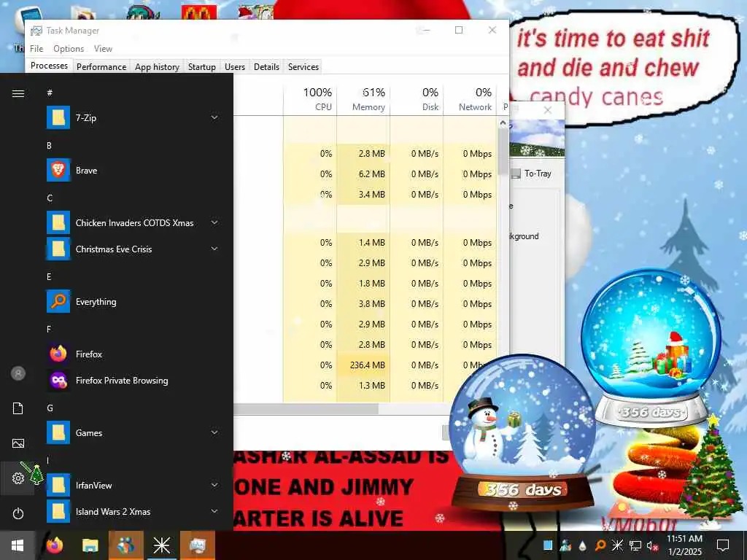Open File Explorer from the taskbar
Screen dimensions: 747x560
pyautogui.click(x=90, y=545)
